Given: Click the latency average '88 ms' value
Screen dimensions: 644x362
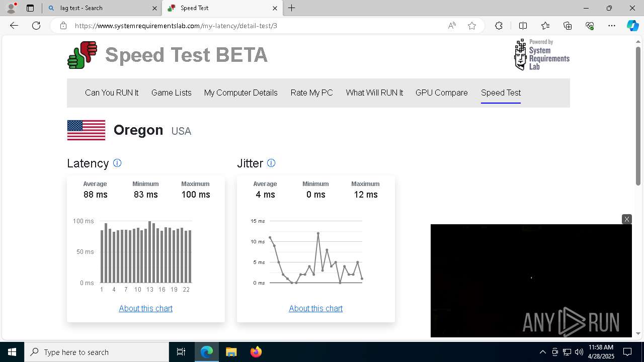Looking at the screenshot, I should coord(96,195).
